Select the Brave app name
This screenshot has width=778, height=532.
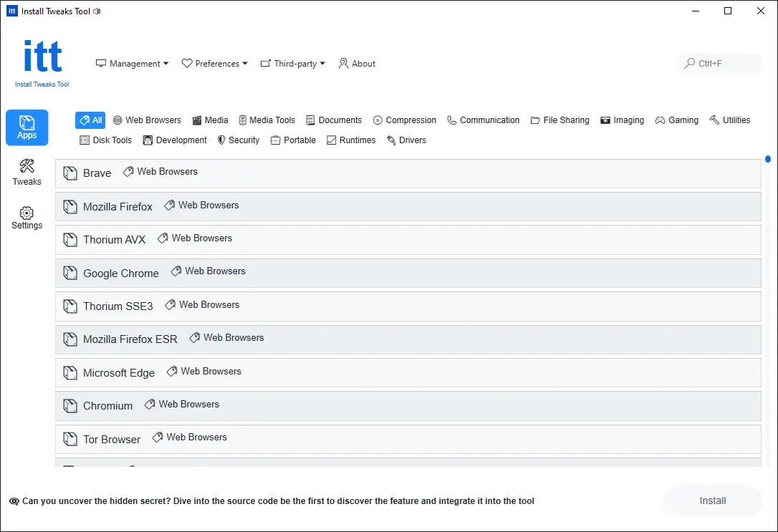tap(97, 173)
